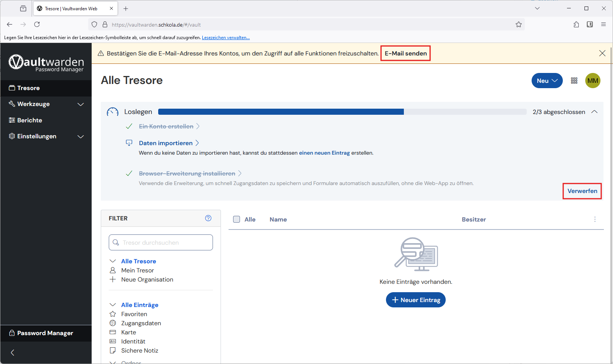Click the Loslegen gauge icon
Screen dimensions: 613x364
(x=113, y=112)
